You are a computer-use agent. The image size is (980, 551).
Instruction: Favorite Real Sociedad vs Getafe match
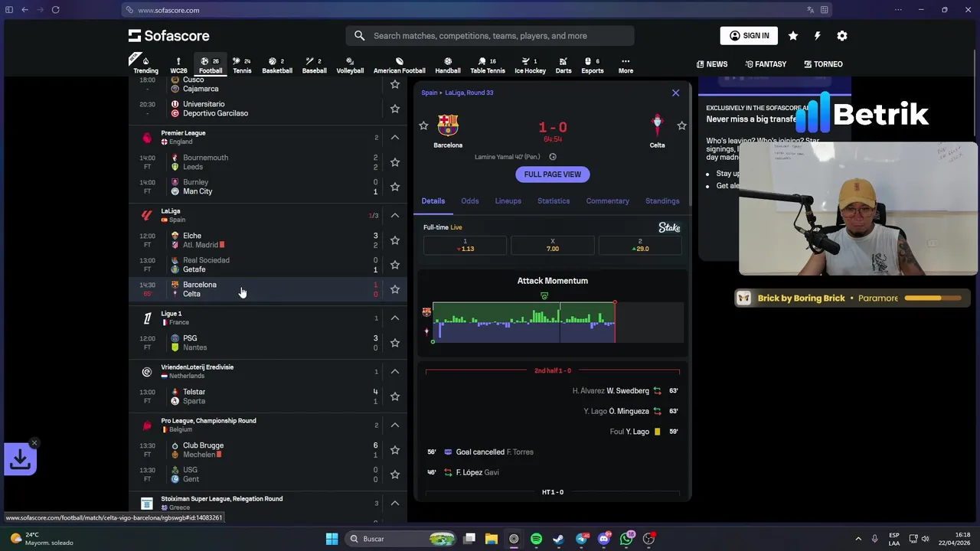[395, 265]
